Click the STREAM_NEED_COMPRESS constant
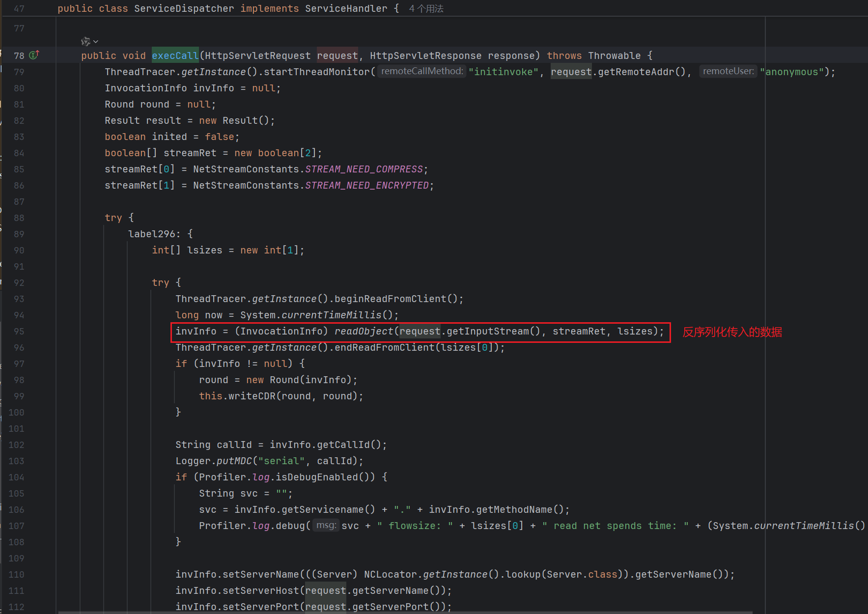The width and height of the screenshot is (868, 614). pos(364,169)
